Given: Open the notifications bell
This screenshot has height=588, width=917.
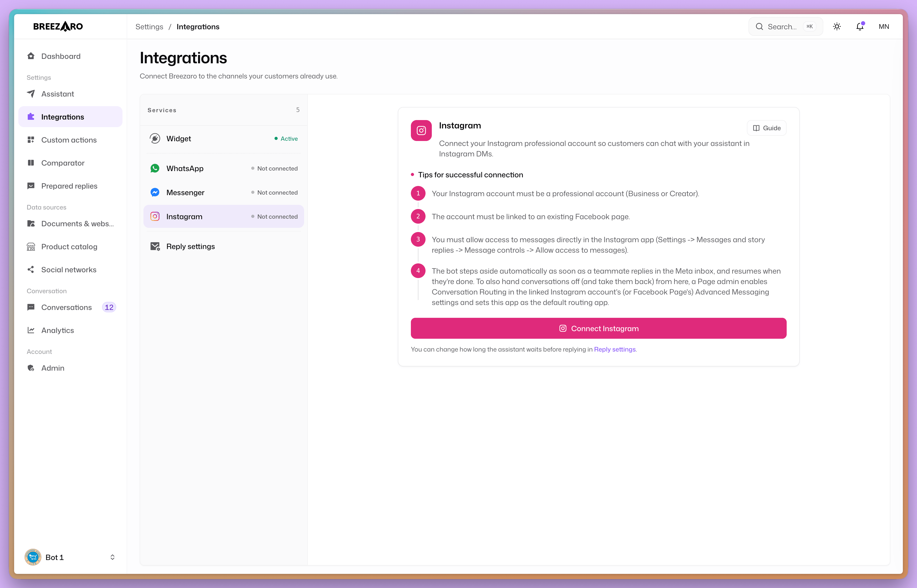Looking at the screenshot, I should pos(859,26).
